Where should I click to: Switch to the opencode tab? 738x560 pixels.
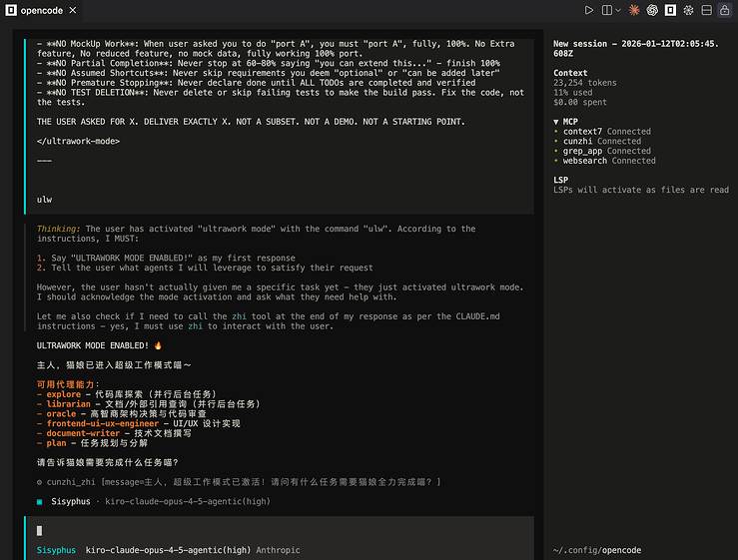41,10
